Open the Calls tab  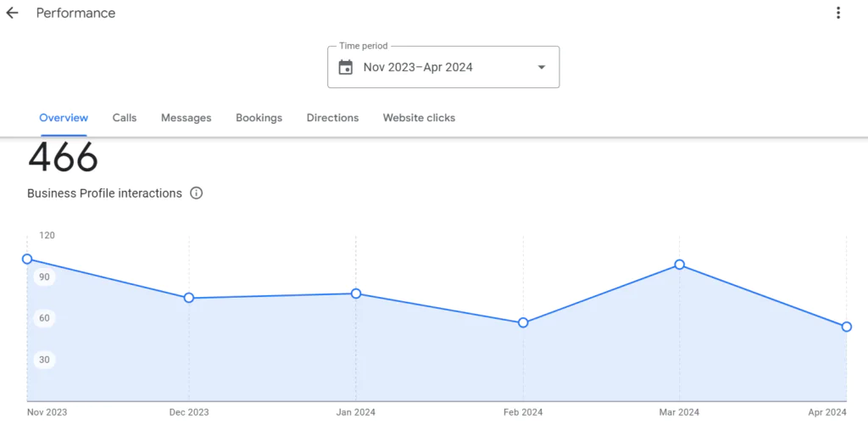tap(125, 118)
